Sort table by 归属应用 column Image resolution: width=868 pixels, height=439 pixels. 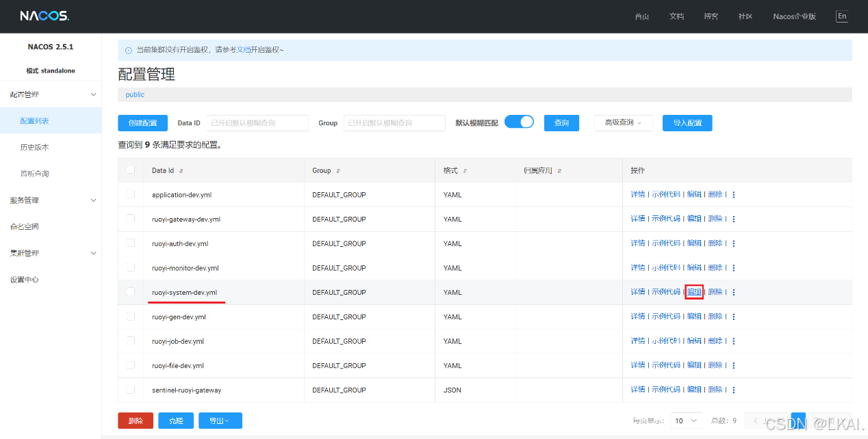tap(559, 171)
